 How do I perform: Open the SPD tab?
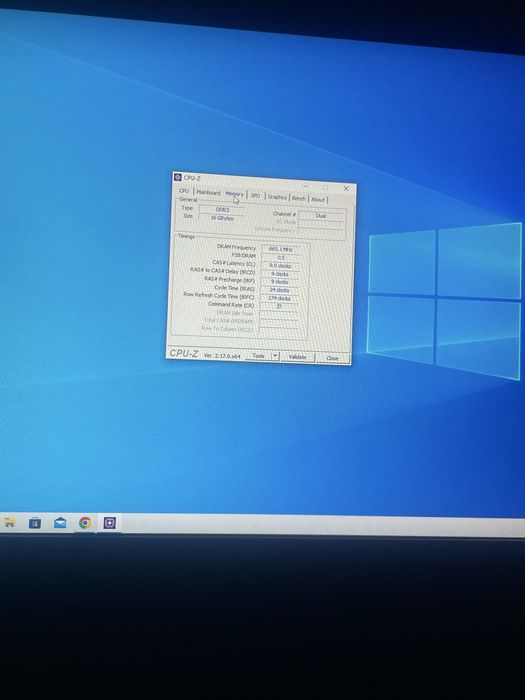click(255, 196)
